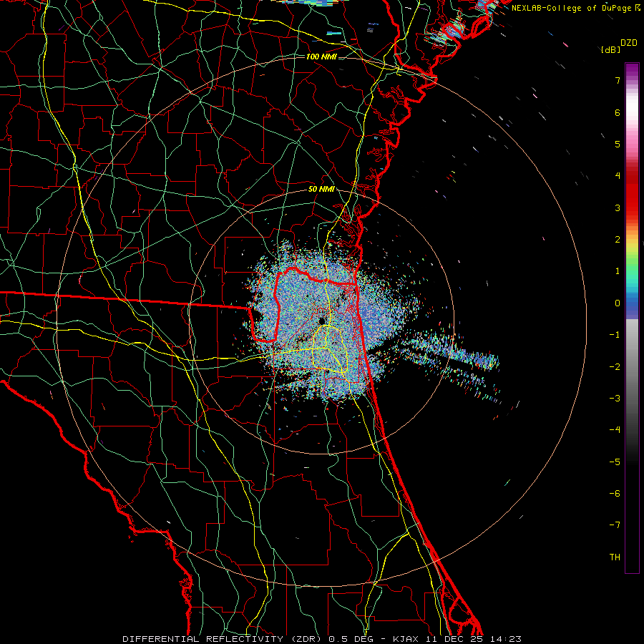Click the [dB] unit label
The width and height of the screenshot is (644, 644).
(x=610, y=49)
